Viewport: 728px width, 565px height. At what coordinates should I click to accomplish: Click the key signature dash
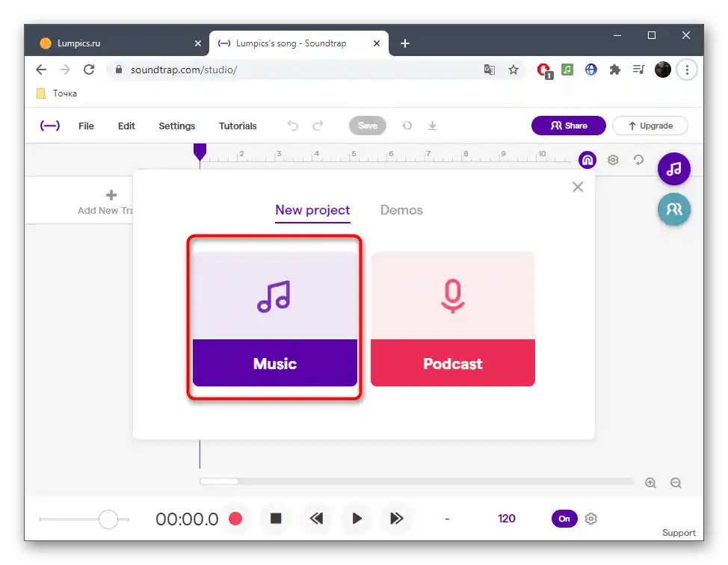[447, 519]
